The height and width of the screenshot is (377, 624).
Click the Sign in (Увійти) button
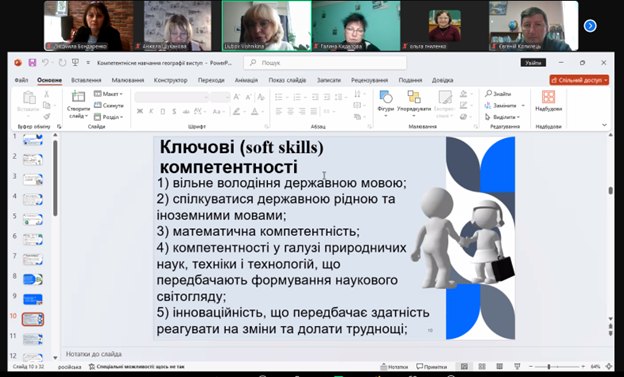coord(533,63)
